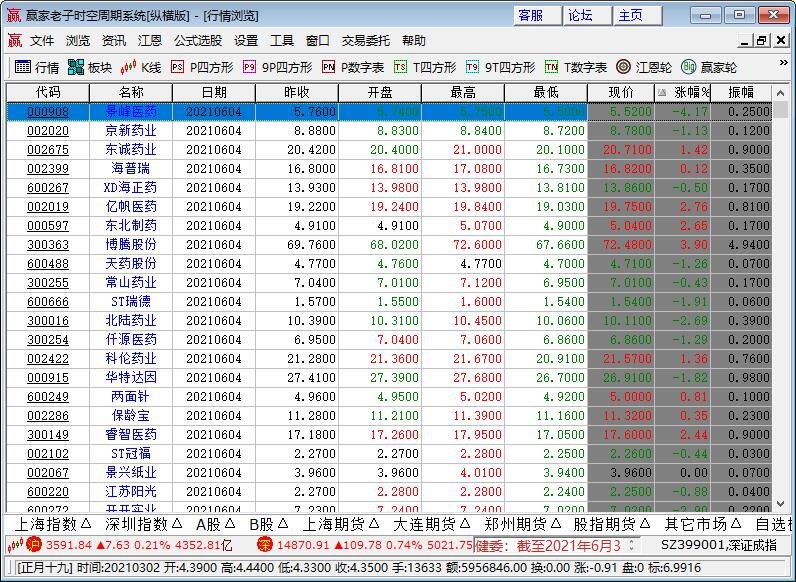Expand the 深圳指数 market tab
796x582 pixels.
143,524
